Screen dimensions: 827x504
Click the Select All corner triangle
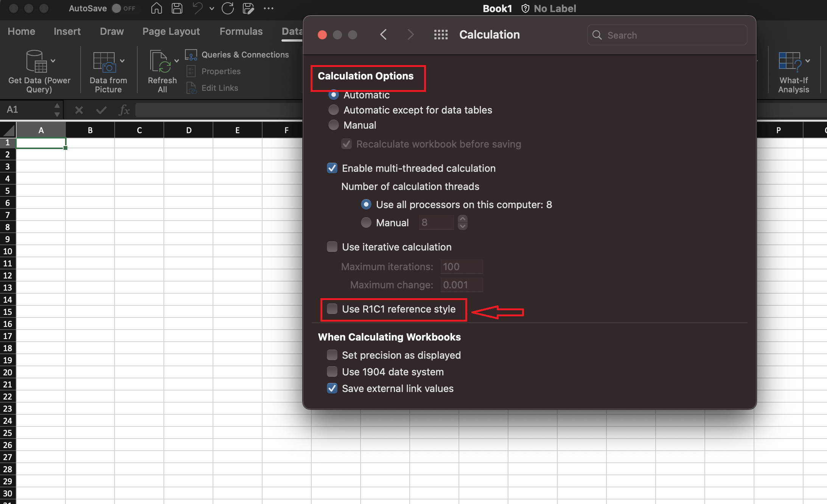pyautogui.click(x=8, y=130)
